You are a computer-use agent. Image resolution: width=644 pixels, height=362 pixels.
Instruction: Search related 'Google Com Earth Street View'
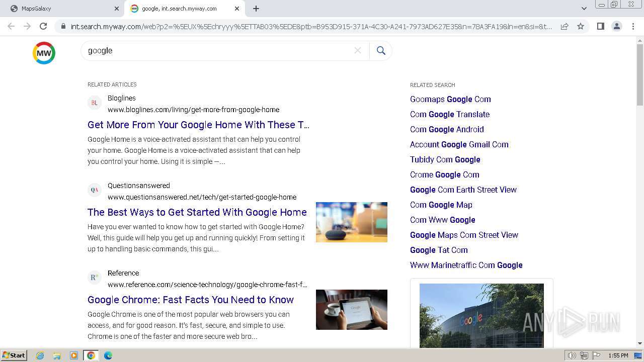[x=463, y=190]
